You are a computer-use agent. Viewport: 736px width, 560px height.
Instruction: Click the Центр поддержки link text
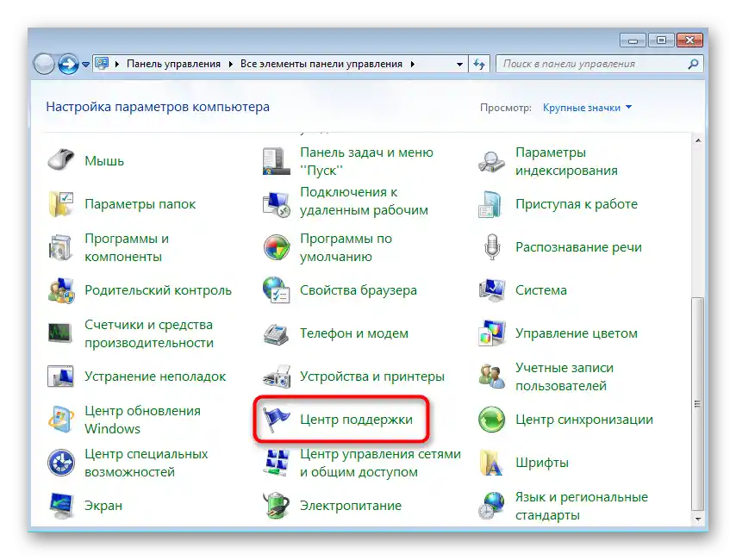coord(356,420)
